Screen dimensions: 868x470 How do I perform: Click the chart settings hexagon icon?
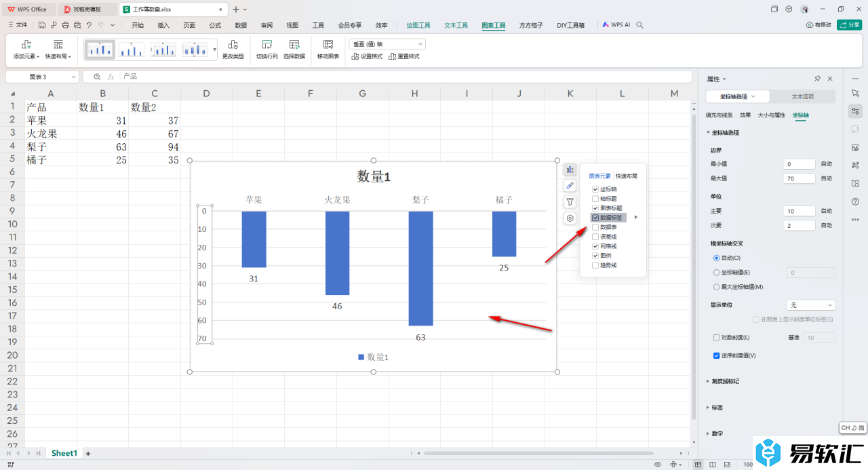point(570,218)
